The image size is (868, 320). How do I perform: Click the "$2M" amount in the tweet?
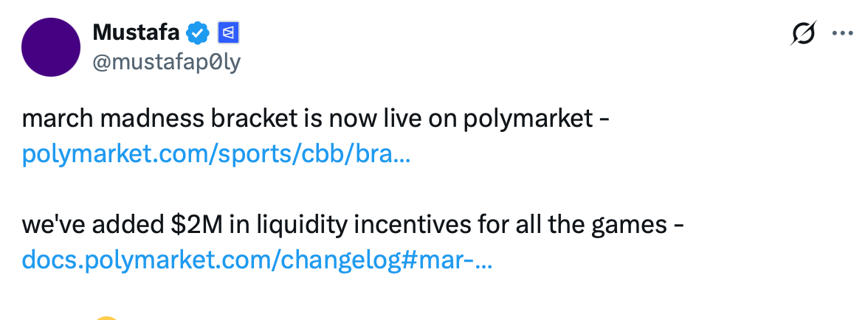(201, 223)
